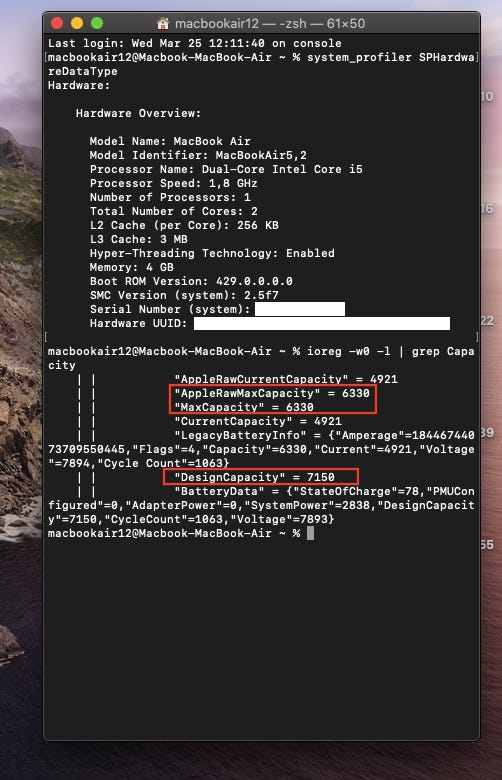Click the Hardware Overview: heading
Viewport: 502px width, 780px height.
coord(138,113)
